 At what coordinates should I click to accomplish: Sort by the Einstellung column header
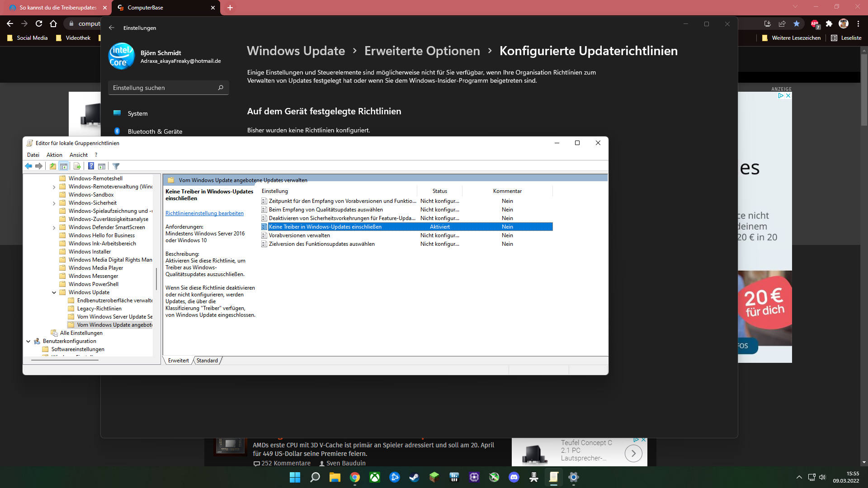[338, 191]
